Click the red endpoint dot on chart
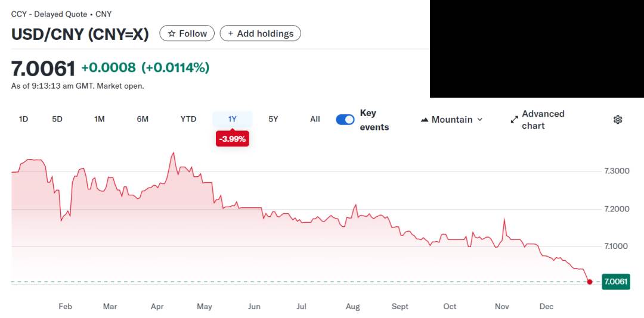This screenshot has width=644, height=318. (x=590, y=282)
